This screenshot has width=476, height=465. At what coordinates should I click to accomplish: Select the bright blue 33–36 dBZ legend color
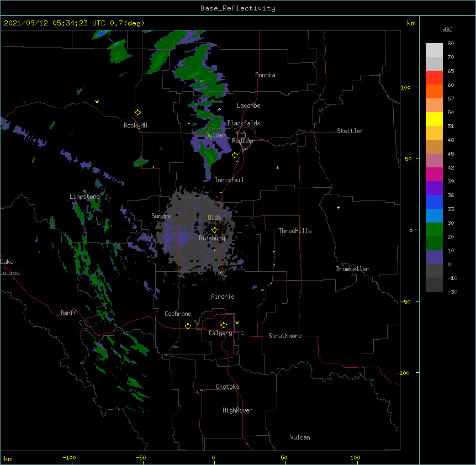pos(434,202)
